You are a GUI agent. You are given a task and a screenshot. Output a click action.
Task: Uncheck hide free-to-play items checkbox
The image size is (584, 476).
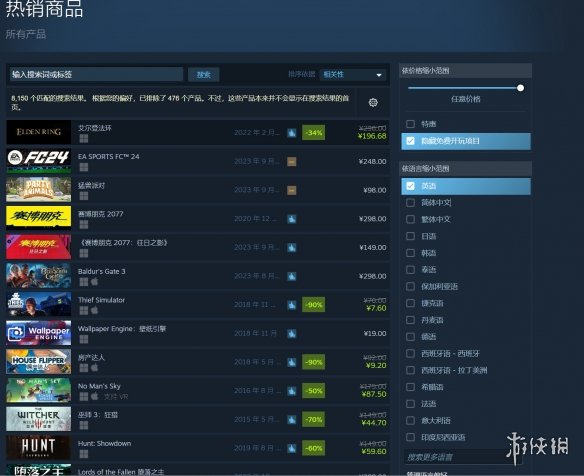coord(410,141)
